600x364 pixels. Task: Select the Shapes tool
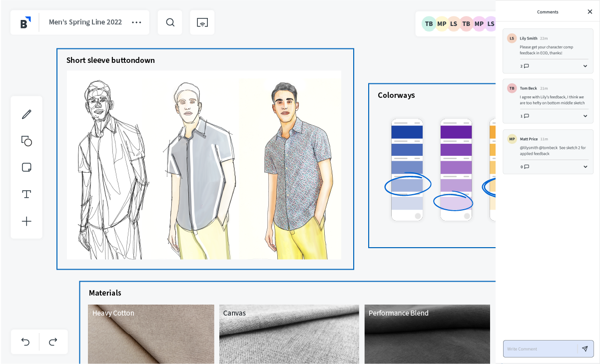pos(26,141)
